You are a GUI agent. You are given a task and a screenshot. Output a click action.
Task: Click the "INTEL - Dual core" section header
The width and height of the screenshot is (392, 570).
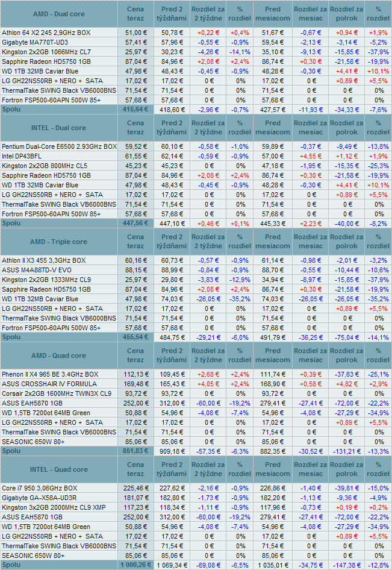(x=59, y=128)
